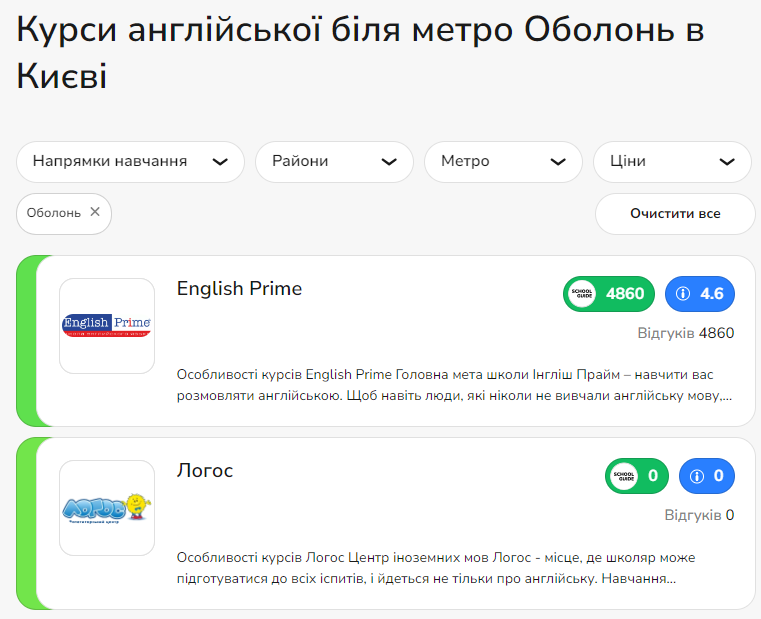Open the English Prime course title
The image size is (761, 619).
pos(239,289)
